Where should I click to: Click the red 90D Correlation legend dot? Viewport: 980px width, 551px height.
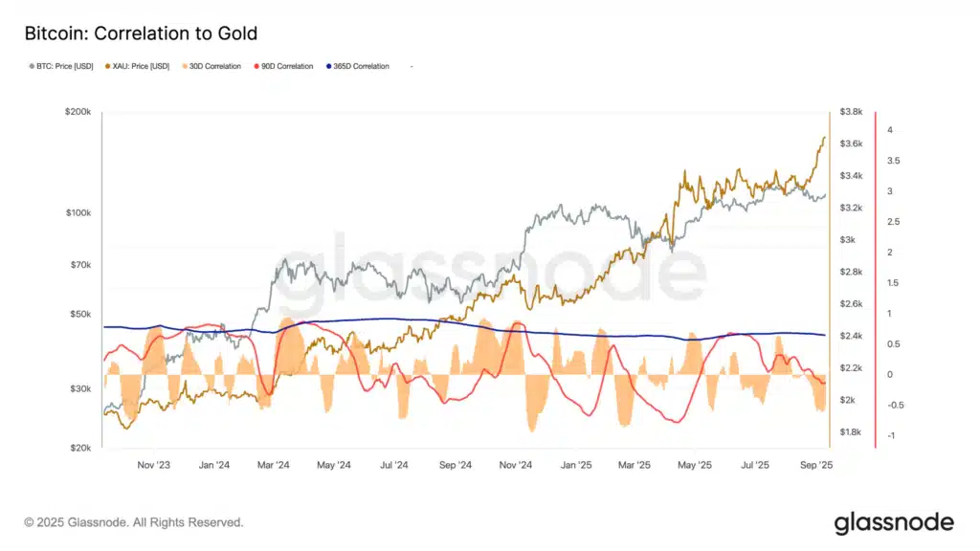point(256,66)
